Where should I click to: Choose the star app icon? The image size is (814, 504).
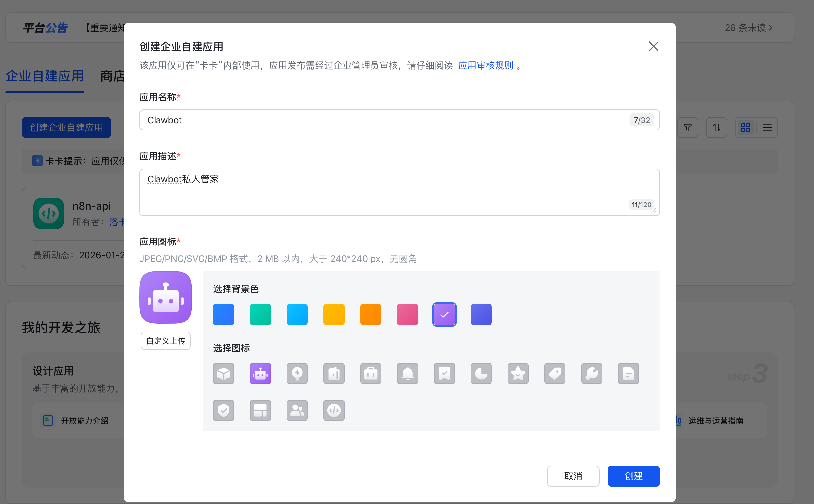[517, 373]
